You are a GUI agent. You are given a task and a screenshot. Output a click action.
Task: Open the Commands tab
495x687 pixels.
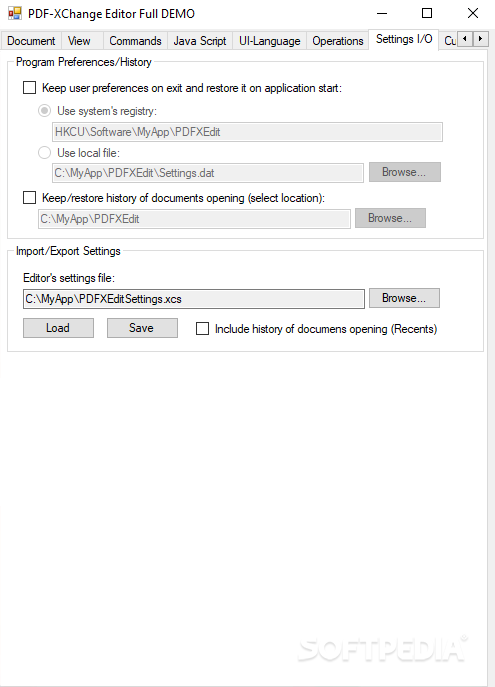pyautogui.click(x=135, y=41)
